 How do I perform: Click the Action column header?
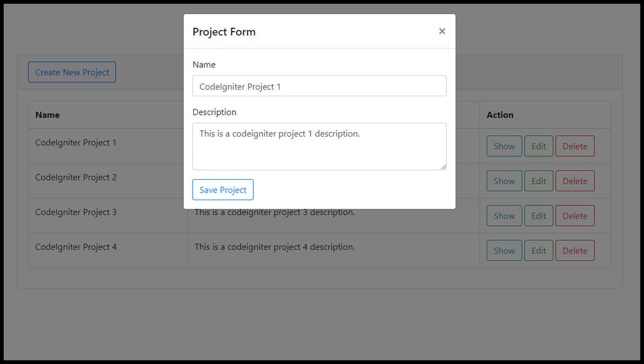pos(500,115)
